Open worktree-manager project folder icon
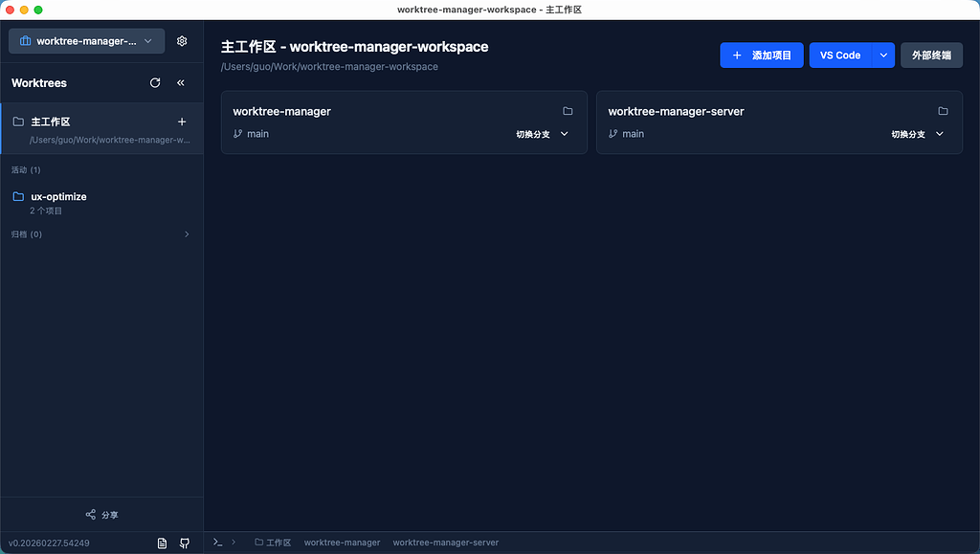Viewport: 980px width, 554px height. [568, 111]
